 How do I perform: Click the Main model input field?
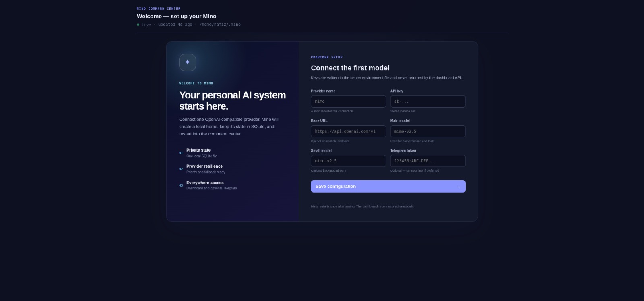click(x=428, y=131)
